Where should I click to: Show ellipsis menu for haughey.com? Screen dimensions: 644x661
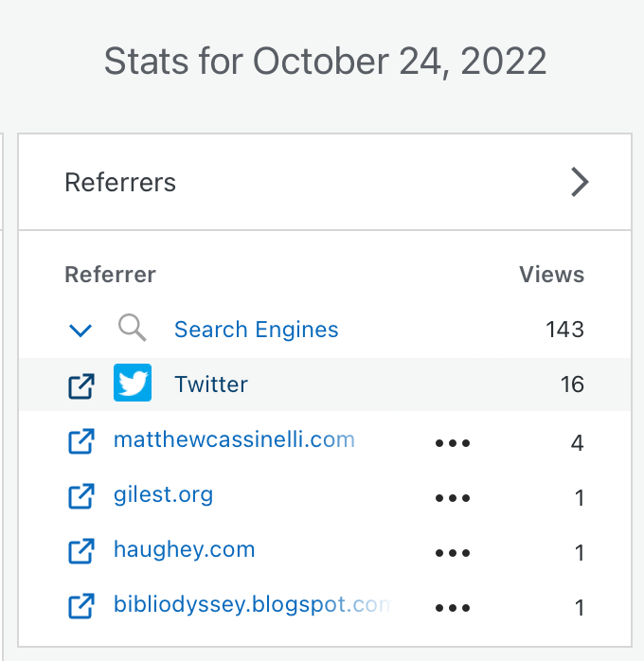(x=453, y=553)
